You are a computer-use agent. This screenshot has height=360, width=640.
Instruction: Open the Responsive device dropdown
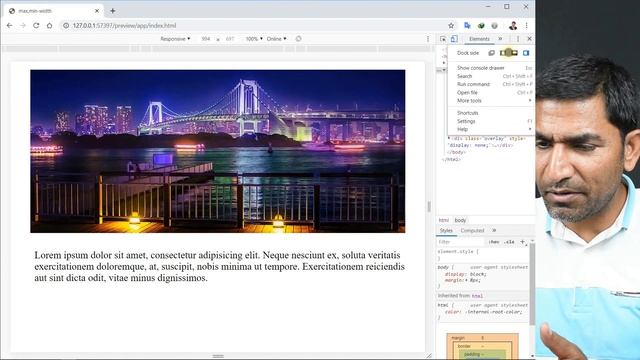[x=175, y=39]
